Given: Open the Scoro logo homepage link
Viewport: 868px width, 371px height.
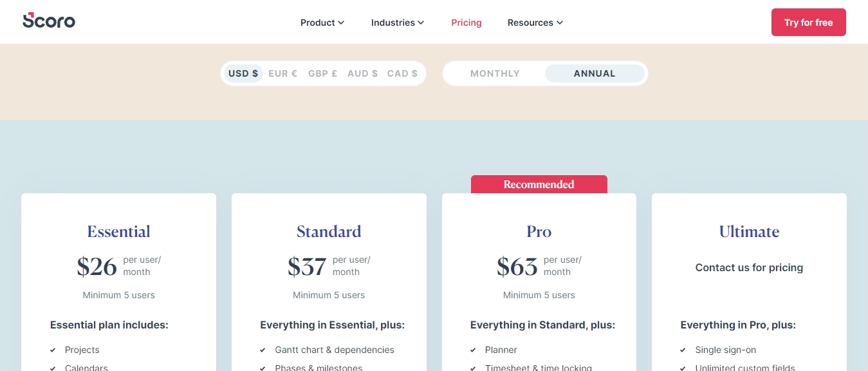Looking at the screenshot, I should 49,21.
